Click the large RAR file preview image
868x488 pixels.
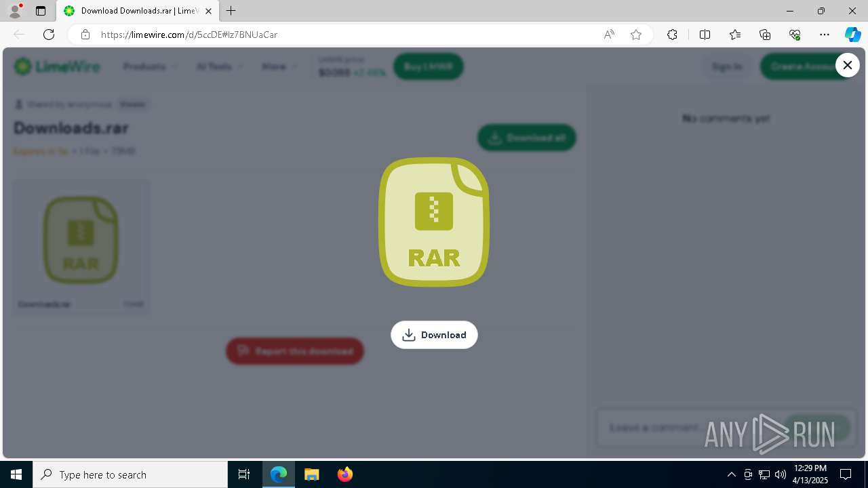coord(434,222)
